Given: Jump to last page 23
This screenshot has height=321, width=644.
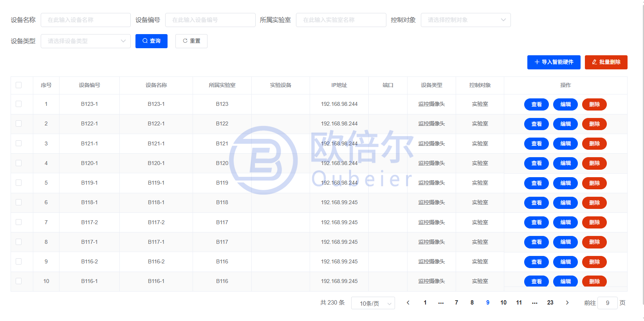Looking at the screenshot, I should pos(550,303).
